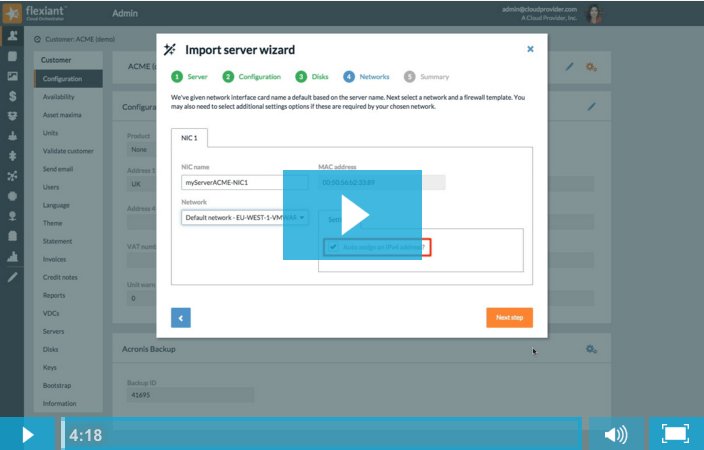The height and width of the screenshot is (450, 704).
Task: Select the NIC 1 tab
Action: tap(189, 138)
